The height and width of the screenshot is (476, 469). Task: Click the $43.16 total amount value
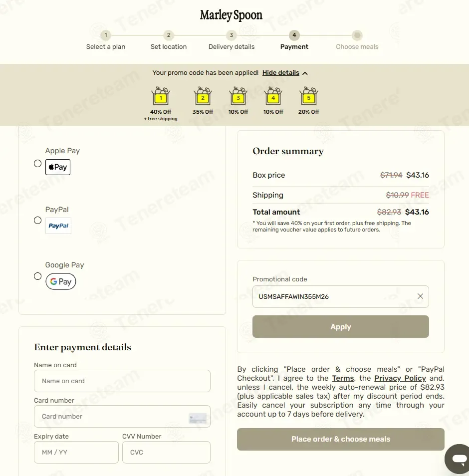pyautogui.click(x=417, y=212)
